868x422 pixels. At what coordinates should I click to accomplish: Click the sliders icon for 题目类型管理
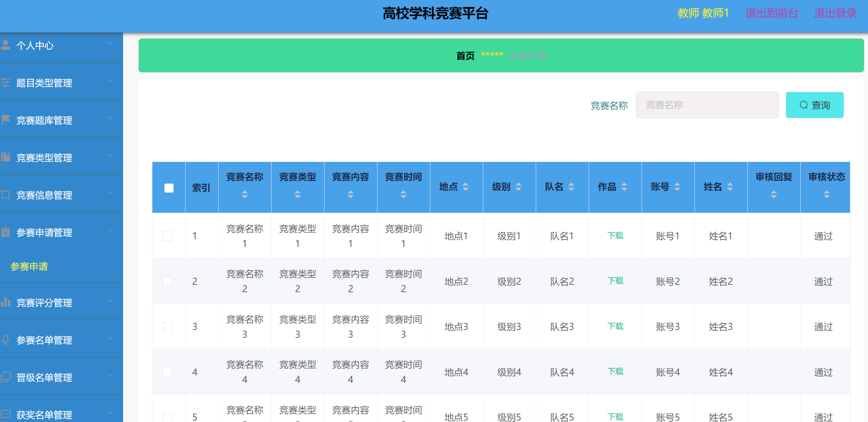coord(6,82)
